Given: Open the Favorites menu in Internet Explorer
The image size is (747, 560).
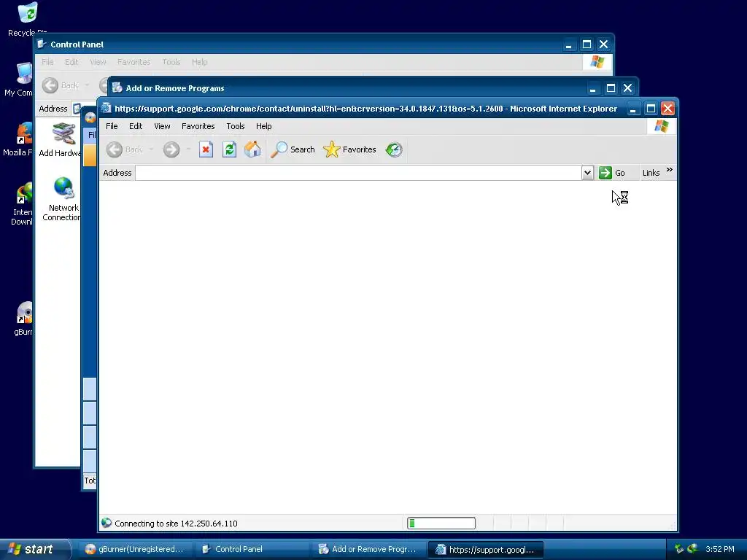Looking at the screenshot, I should point(198,126).
